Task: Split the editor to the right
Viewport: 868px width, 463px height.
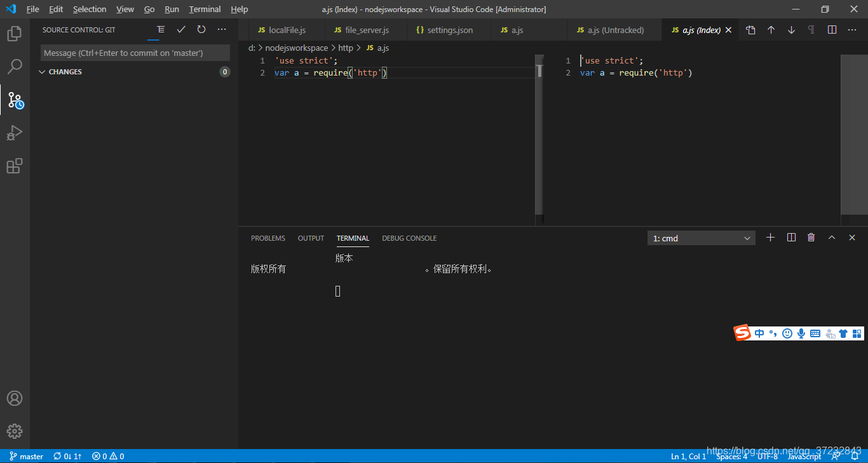Action: pos(832,30)
